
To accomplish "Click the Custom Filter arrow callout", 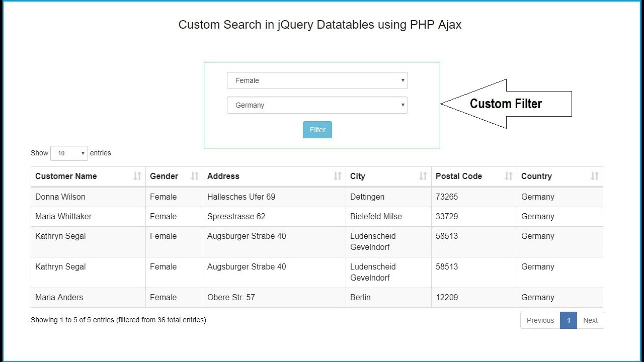I will point(506,104).
